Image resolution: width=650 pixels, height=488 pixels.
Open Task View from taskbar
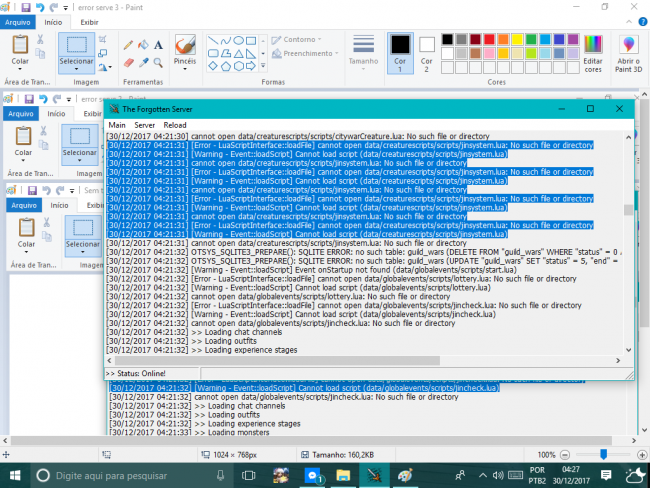249,475
